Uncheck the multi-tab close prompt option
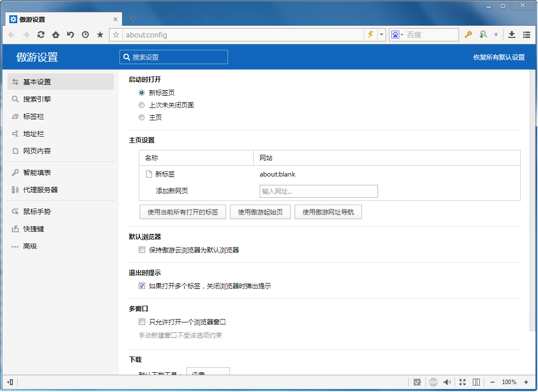538x392 pixels. [142, 286]
